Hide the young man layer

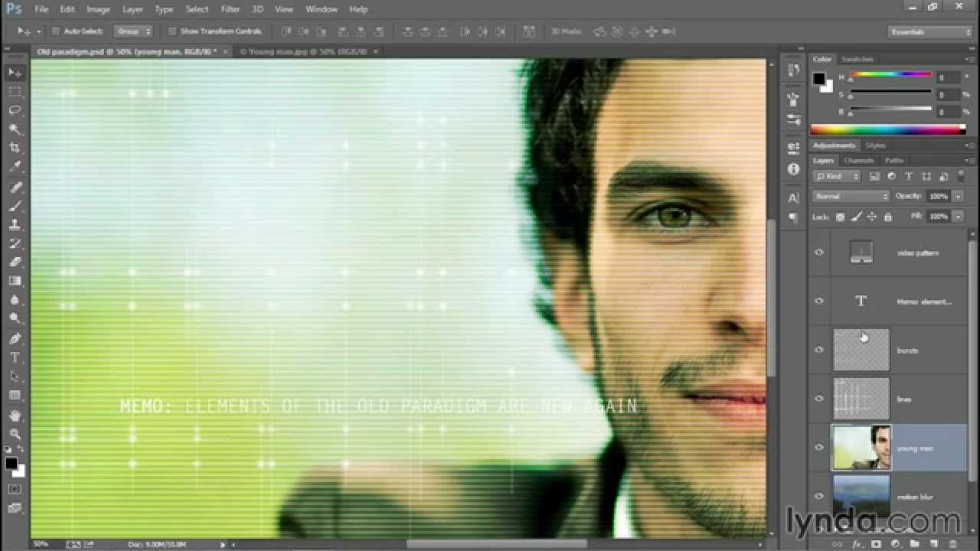[x=819, y=448]
